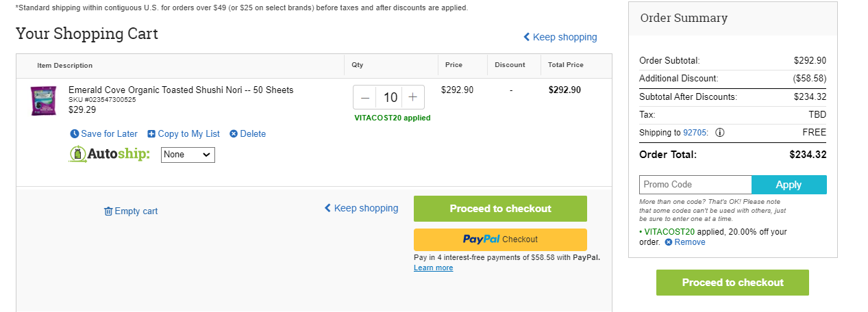868x312 pixels.
Task: Apply the promo code
Action: pyautogui.click(x=789, y=185)
